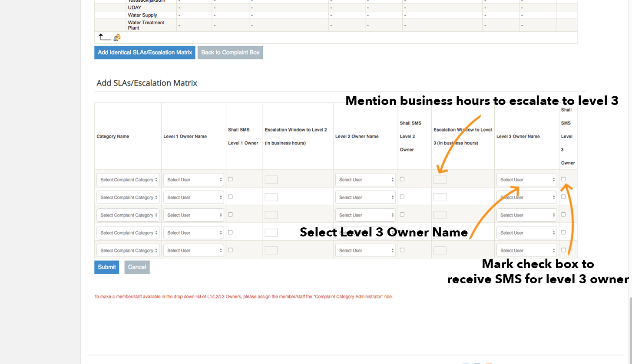This screenshot has width=632, height=364.
Task: Click the back arrow icon below the table
Action: point(104,37)
